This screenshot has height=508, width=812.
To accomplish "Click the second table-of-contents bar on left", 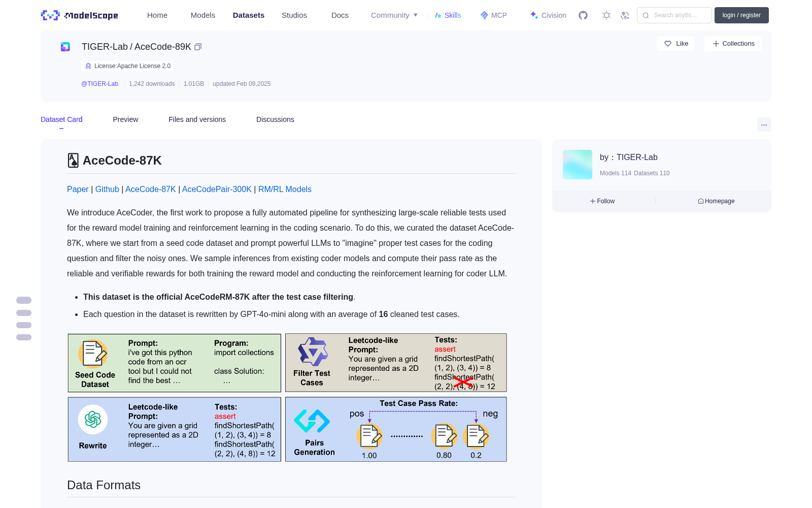I will coord(24,313).
